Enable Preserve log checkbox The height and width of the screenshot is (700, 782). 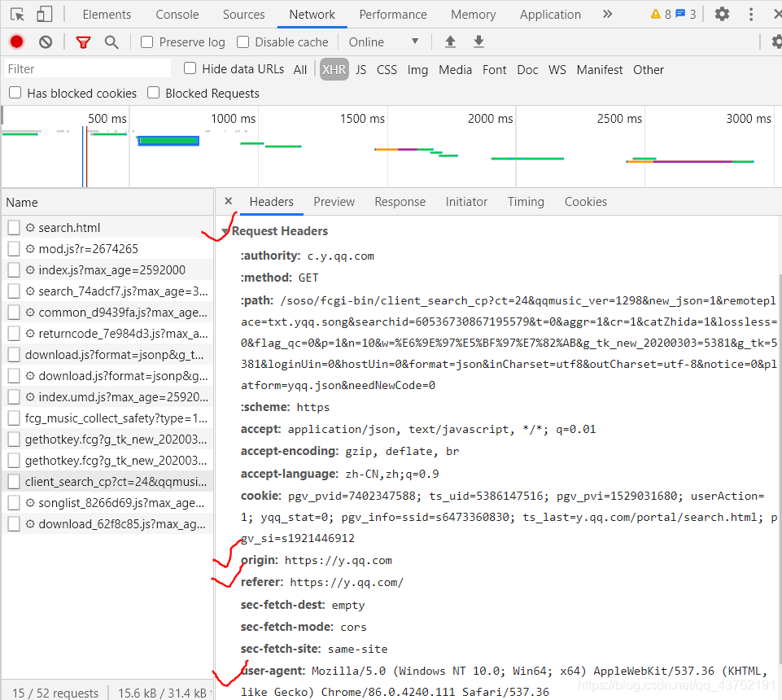pos(146,42)
